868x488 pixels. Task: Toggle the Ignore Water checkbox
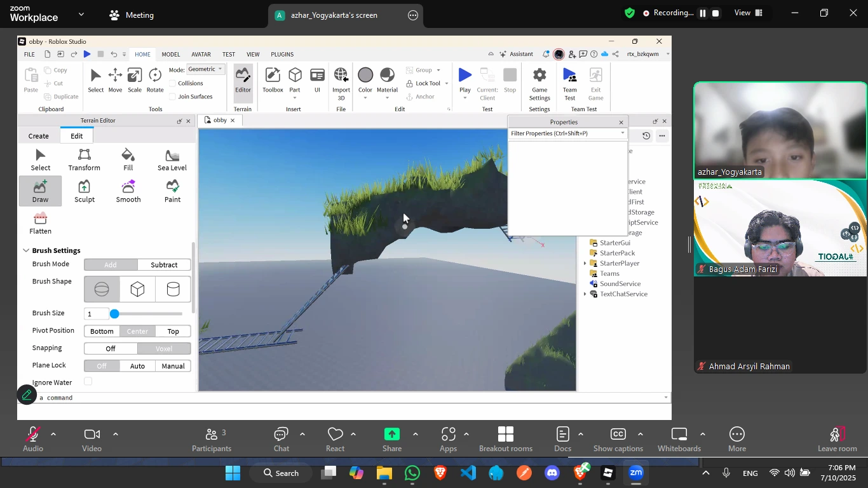88,381
